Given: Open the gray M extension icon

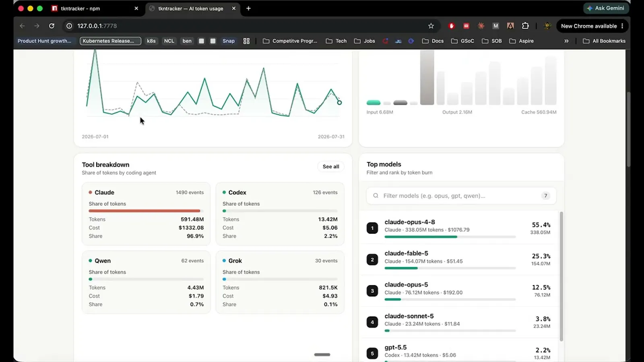Looking at the screenshot, I should pyautogui.click(x=495, y=26).
